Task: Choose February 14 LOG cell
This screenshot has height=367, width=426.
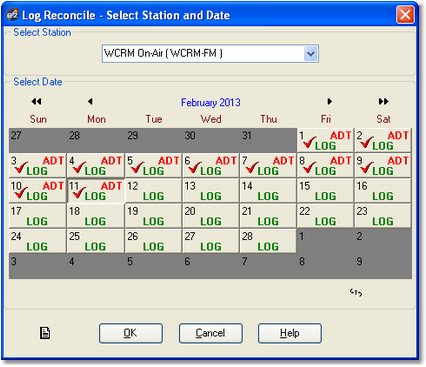Action: pyautogui.click(x=268, y=191)
